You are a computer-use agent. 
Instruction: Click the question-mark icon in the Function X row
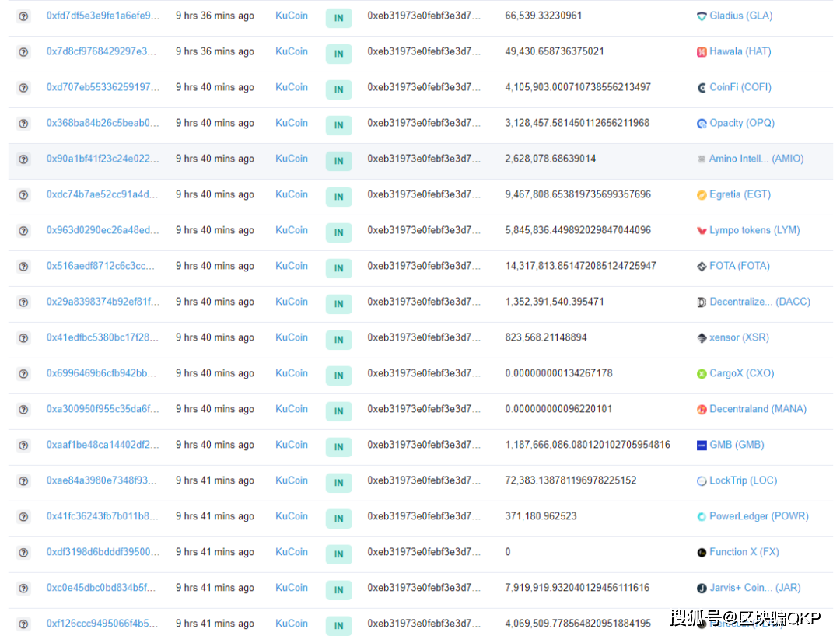coord(23,553)
